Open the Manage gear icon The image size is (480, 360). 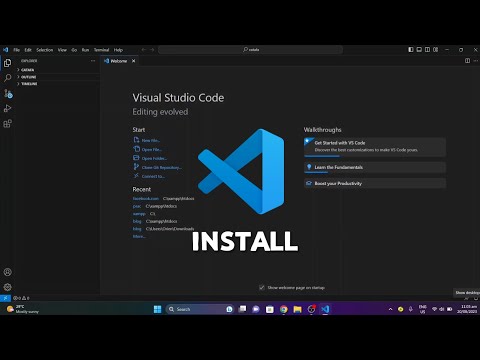7,287
